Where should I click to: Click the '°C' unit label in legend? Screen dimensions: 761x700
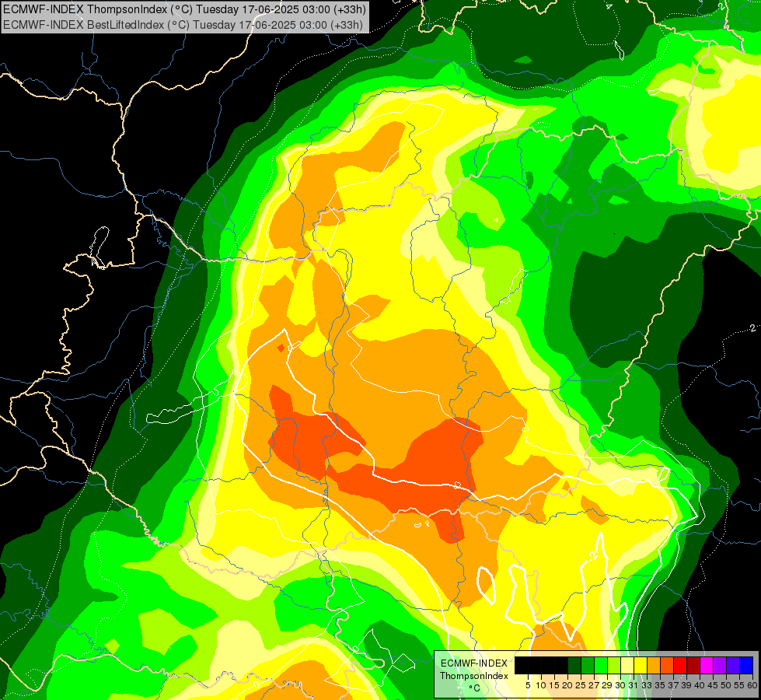pyautogui.click(x=475, y=688)
